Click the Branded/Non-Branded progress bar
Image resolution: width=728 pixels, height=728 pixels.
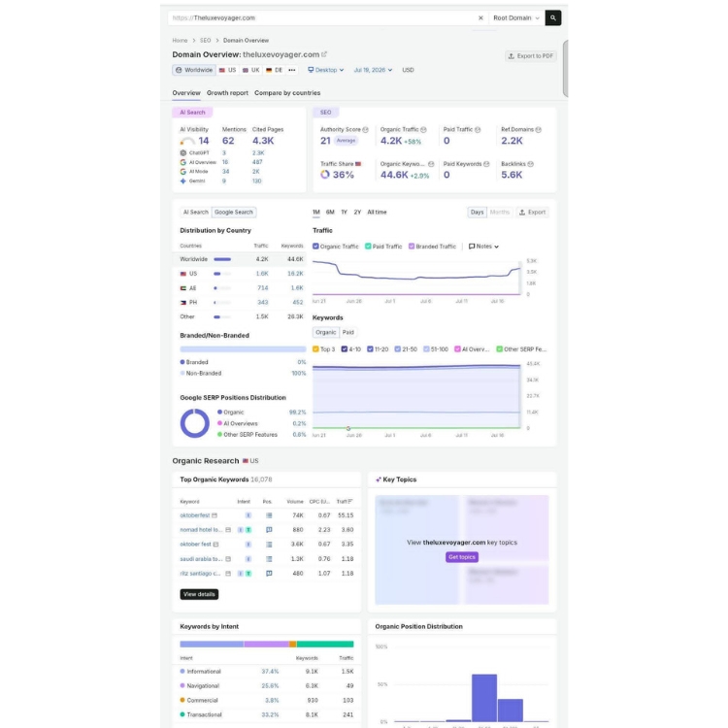[243, 349]
